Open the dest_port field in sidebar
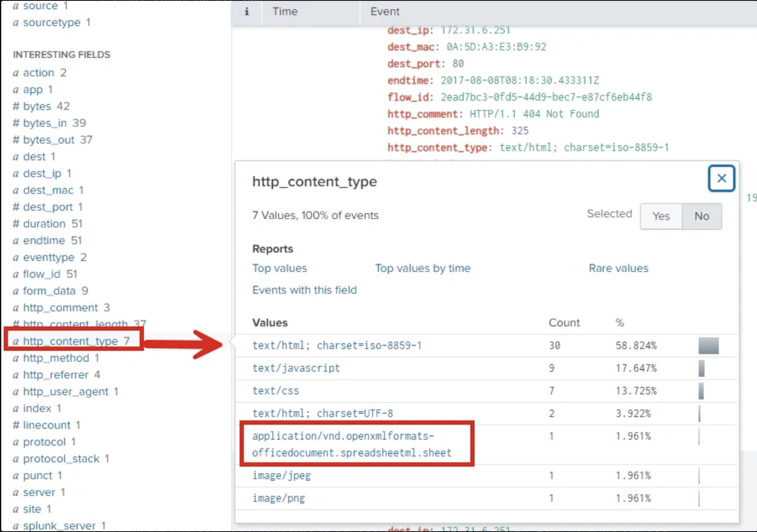This screenshot has width=757, height=532. pyautogui.click(x=48, y=207)
